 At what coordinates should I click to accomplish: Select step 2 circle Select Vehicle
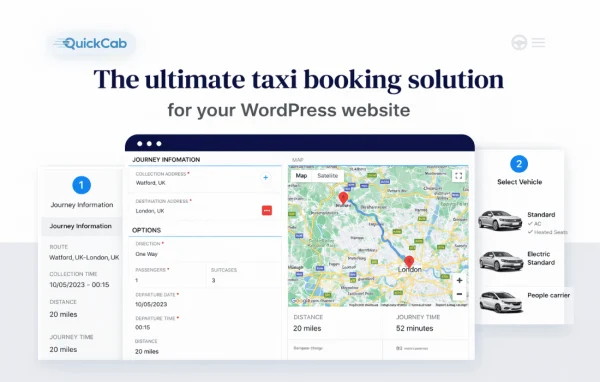tap(519, 164)
